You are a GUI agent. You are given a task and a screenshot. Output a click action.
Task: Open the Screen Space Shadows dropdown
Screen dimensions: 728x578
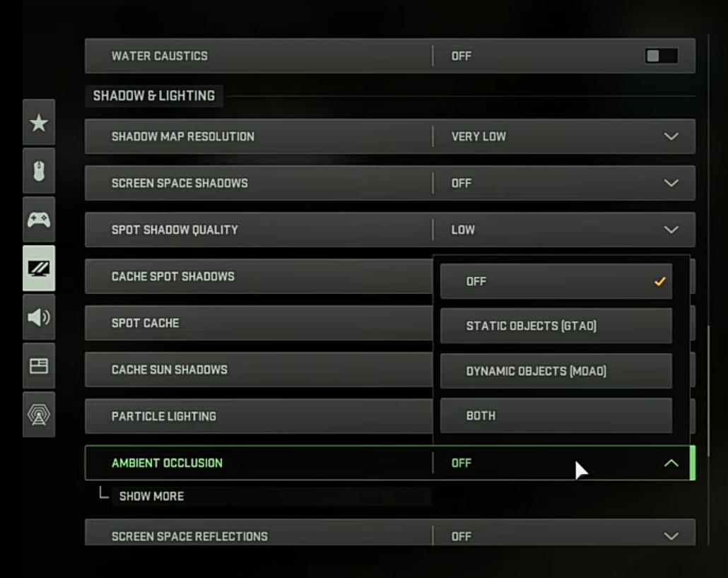click(x=671, y=182)
